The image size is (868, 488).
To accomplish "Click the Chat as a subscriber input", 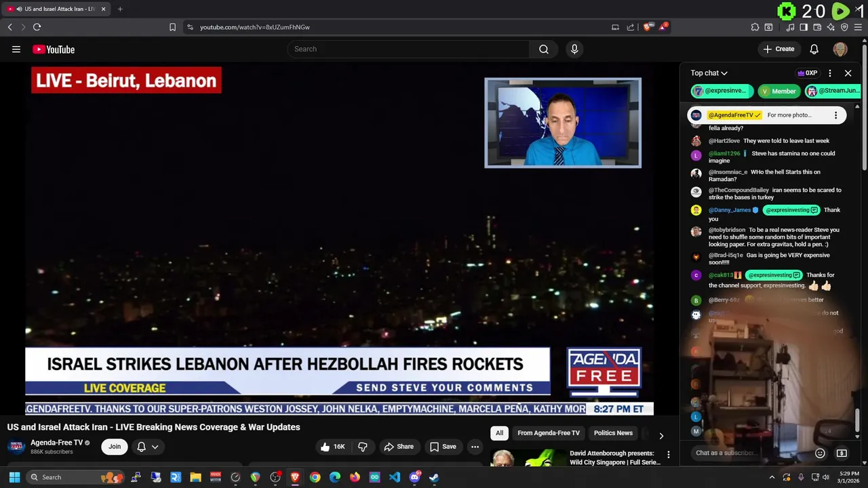I will [x=749, y=453].
